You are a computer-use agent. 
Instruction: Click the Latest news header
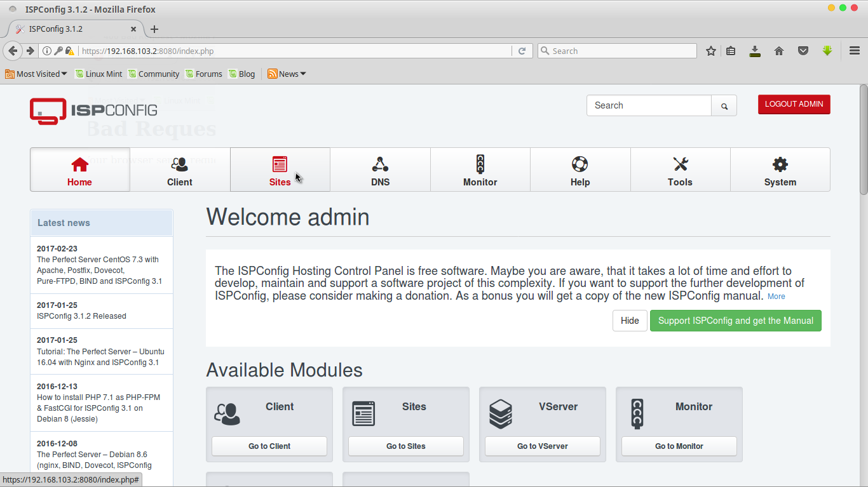tap(102, 223)
